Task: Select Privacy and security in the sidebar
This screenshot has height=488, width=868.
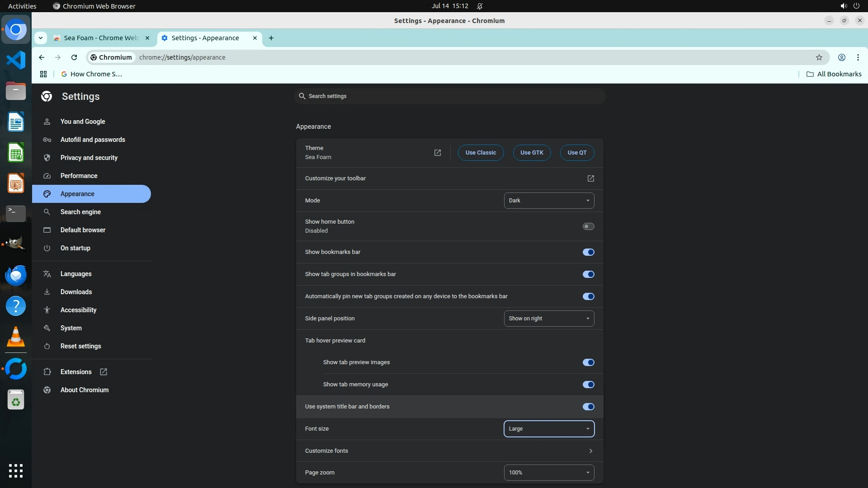Action: [89, 158]
